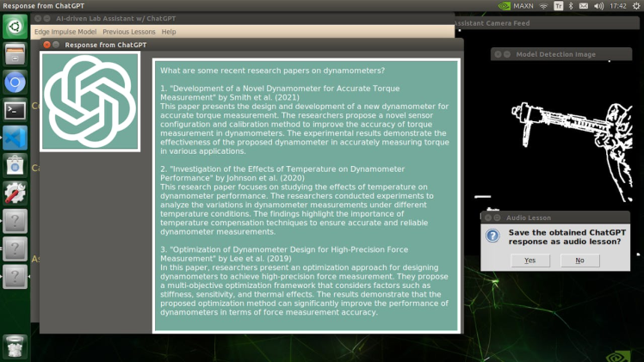Open the Trash icon in the dock
This screenshot has width=644, height=362.
point(15,347)
